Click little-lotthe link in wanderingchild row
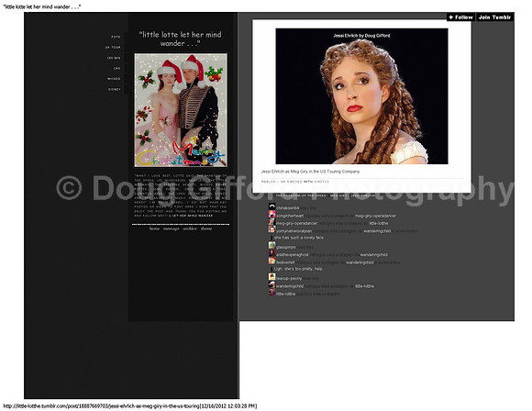The image size is (532, 411). pyautogui.click(x=365, y=286)
